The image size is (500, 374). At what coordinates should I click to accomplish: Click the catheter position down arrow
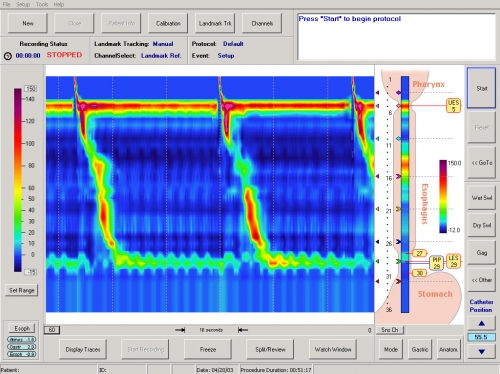tap(481, 351)
